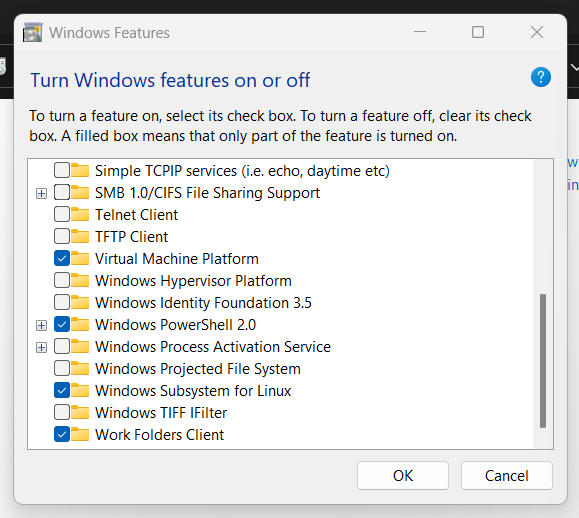Check the Telnet Client checkbox
This screenshot has width=579, height=518.
[62, 215]
